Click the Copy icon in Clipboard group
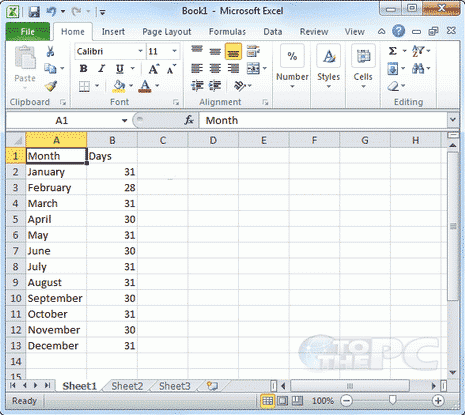Viewport: 465px width, 415px height. pos(50,68)
